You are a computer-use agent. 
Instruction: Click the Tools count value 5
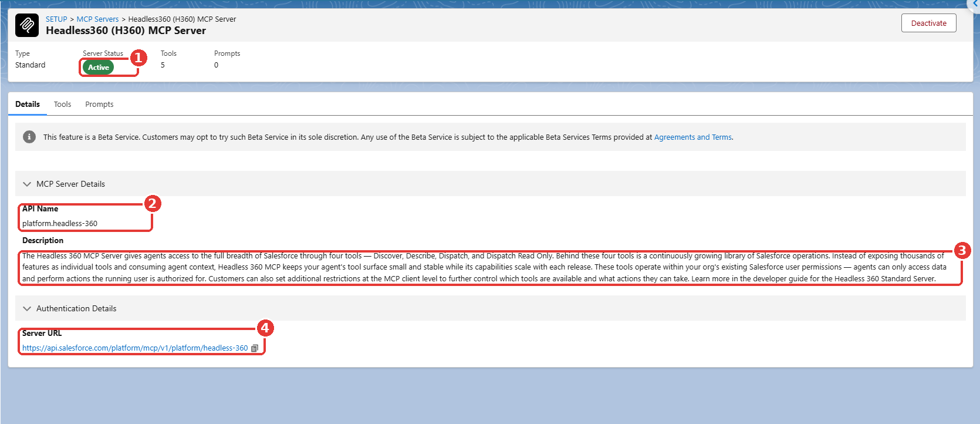point(163,65)
